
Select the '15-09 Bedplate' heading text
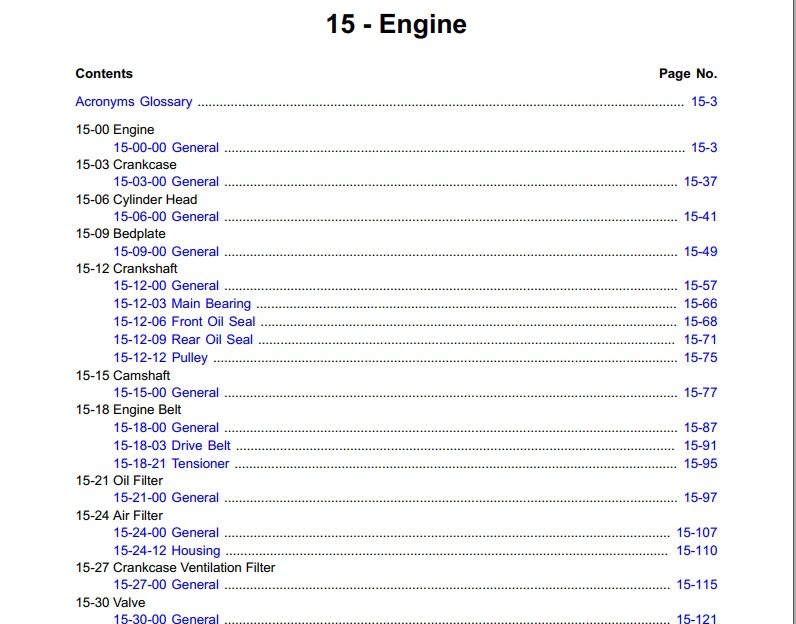tap(120, 234)
